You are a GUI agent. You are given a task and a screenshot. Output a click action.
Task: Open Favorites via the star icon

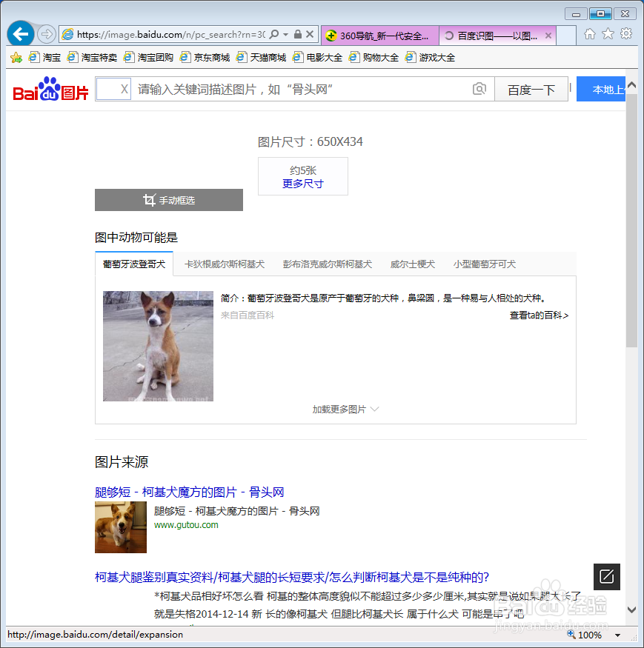608,33
